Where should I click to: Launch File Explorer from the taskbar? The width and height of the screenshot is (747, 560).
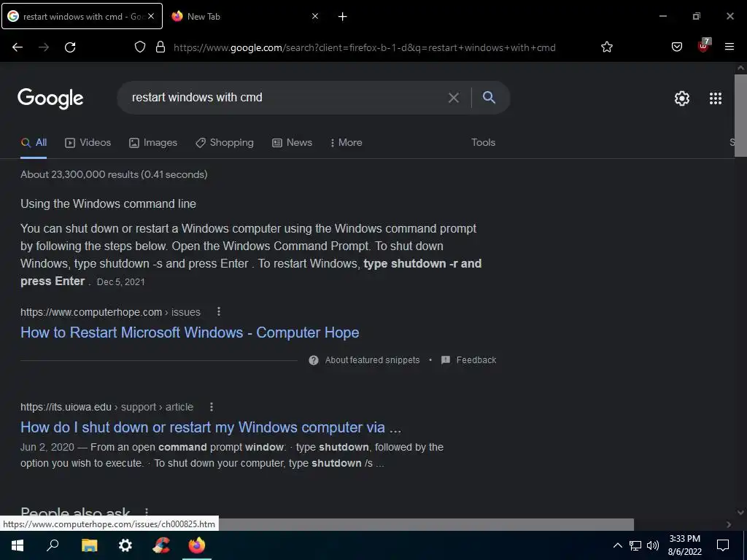point(89,545)
